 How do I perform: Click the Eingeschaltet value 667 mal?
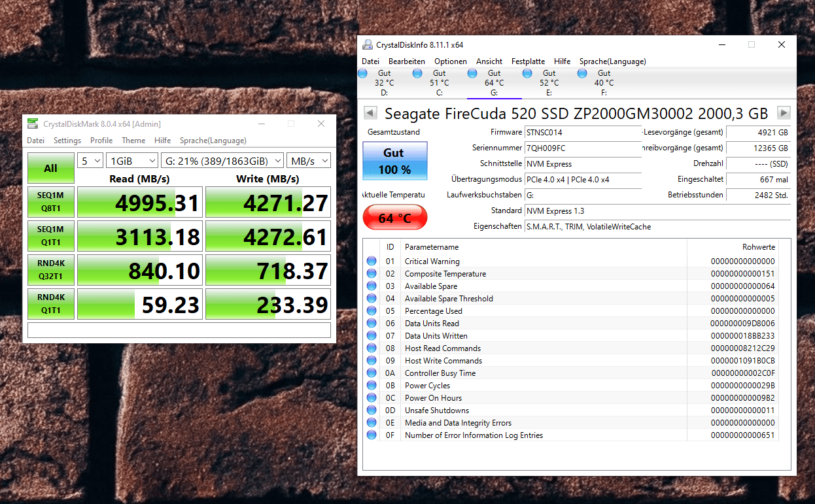(x=758, y=179)
